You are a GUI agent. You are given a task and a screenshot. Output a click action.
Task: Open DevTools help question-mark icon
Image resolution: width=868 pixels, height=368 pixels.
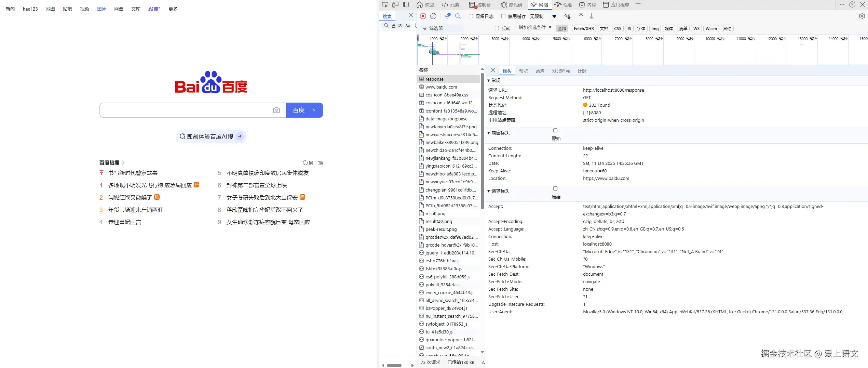(x=852, y=5)
